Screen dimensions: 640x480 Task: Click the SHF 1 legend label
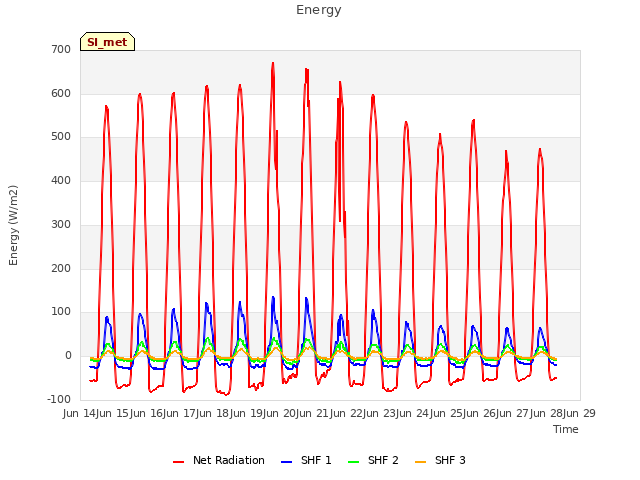click(x=316, y=460)
